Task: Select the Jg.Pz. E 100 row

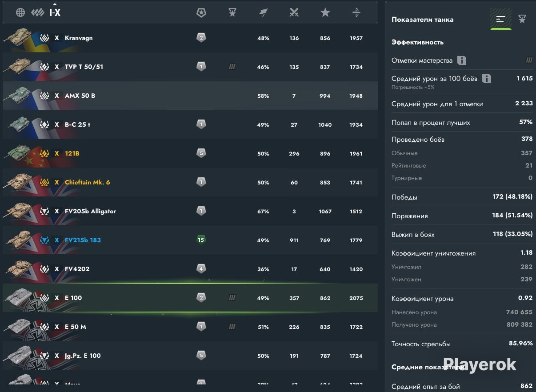Action: pyautogui.click(x=190, y=356)
